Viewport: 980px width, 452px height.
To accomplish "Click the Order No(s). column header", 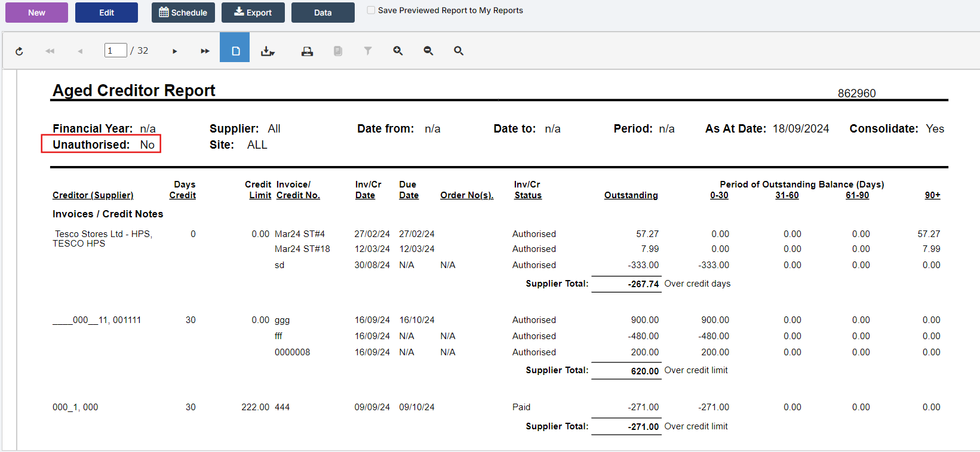I will [467, 195].
